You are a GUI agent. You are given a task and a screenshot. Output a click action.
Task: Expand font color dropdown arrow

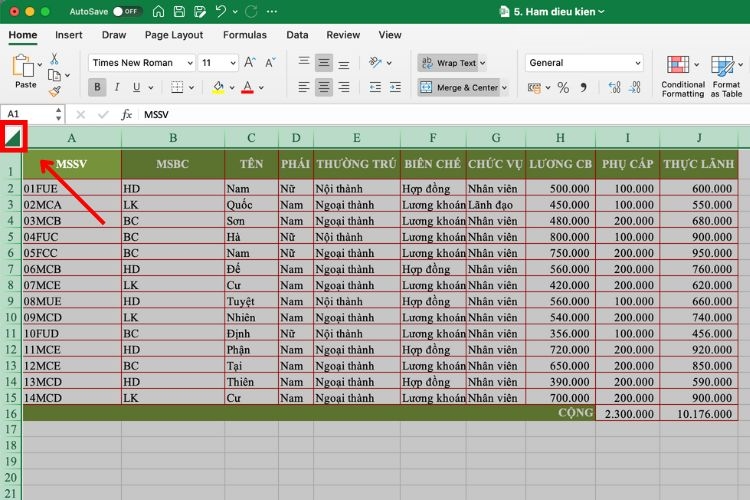pyautogui.click(x=261, y=88)
